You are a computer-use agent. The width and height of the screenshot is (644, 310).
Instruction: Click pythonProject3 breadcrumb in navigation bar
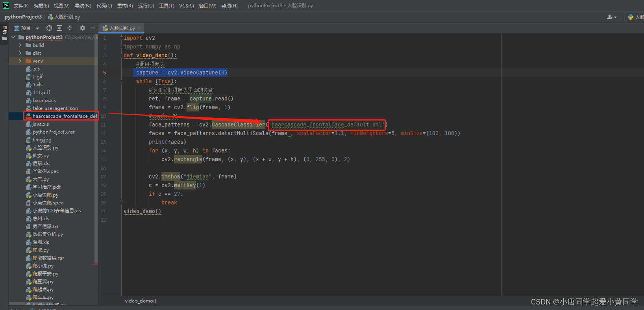[x=23, y=17]
